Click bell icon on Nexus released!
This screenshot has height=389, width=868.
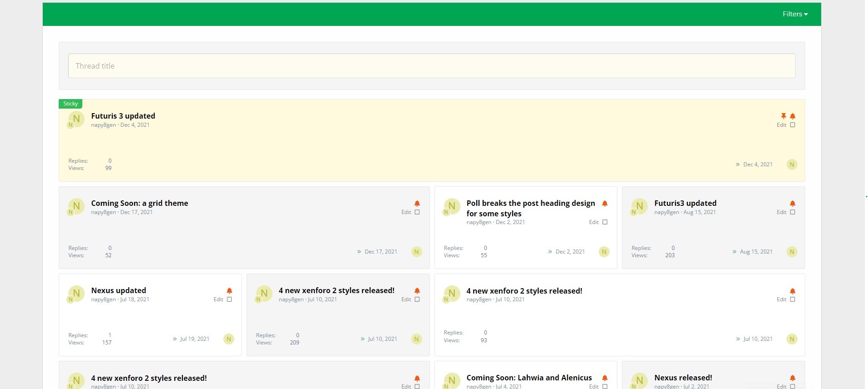[x=792, y=378]
